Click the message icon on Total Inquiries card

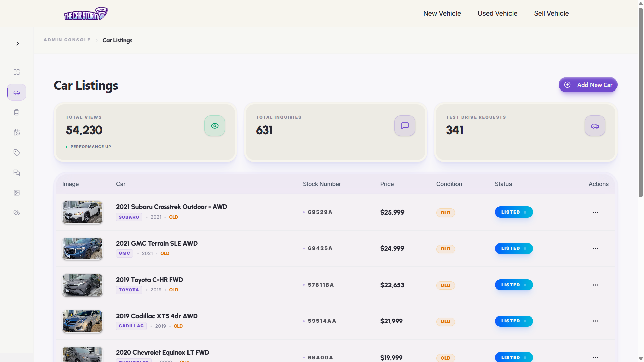[405, 126]
